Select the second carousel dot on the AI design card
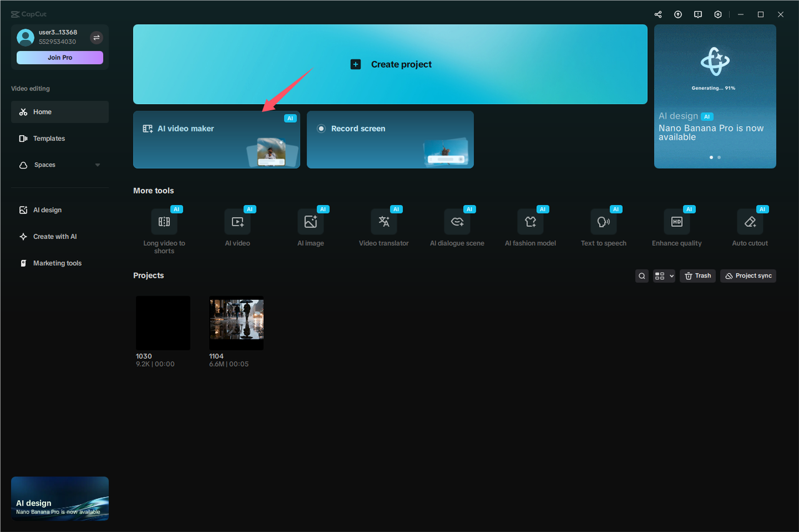Screen dimensions: 799x532 pos(718,157)
